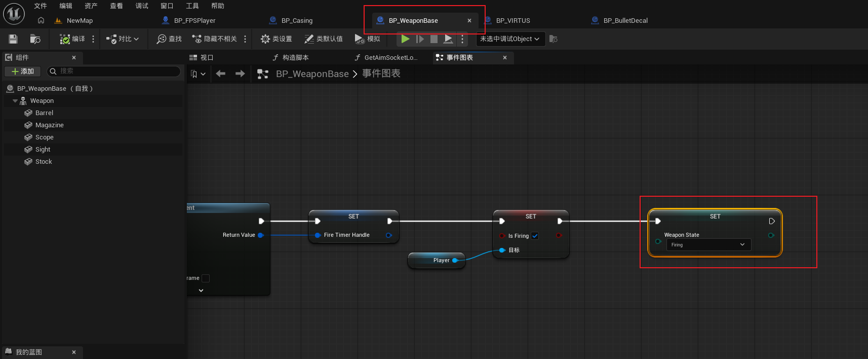
Task: Open play mode options three-dot menu
Action: 462,39
